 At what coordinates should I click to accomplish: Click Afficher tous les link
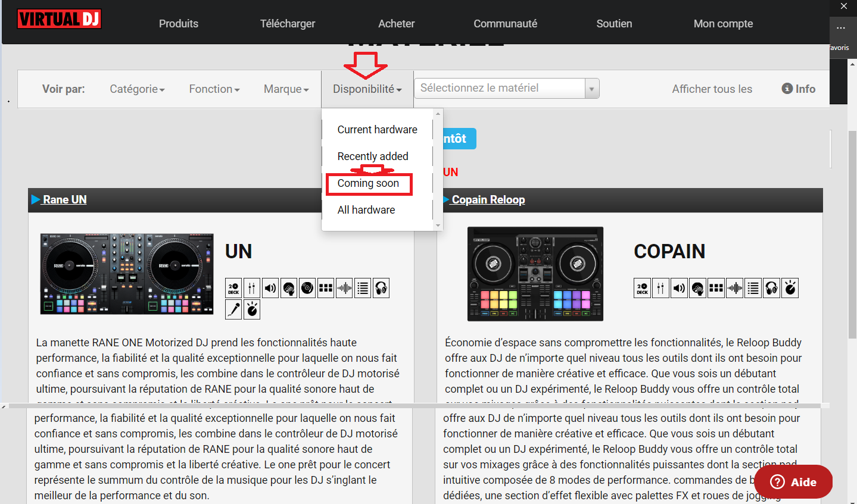712,89
